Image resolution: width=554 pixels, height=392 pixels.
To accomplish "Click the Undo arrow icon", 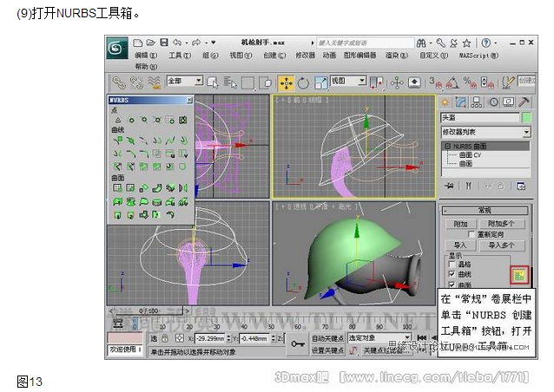I will pos(177,42).
